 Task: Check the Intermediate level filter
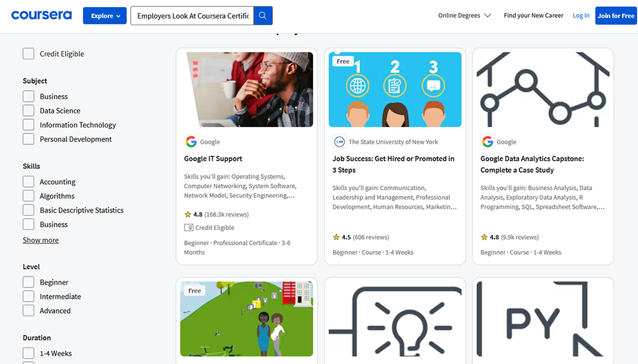click(28, 296)
